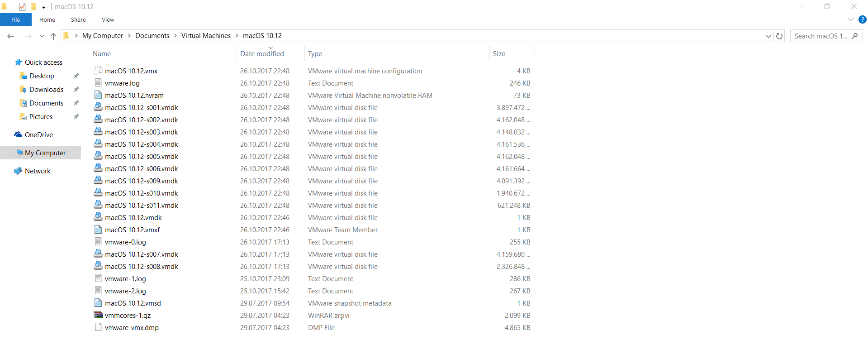The width and height of the screenshot is (868, 364).
Task: Select the macOS 10.12.vmxf file icon
Action: pyautogui.click(x=98, y=229)
